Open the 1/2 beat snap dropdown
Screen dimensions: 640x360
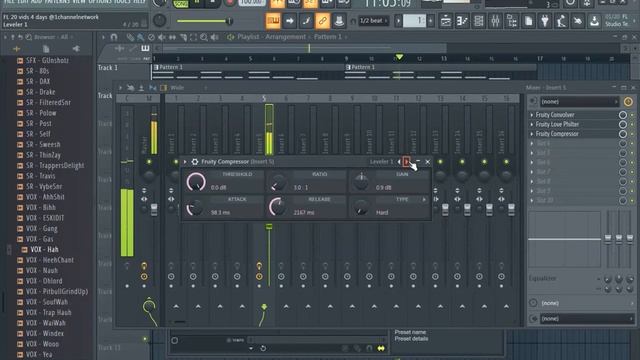point(373,21)
